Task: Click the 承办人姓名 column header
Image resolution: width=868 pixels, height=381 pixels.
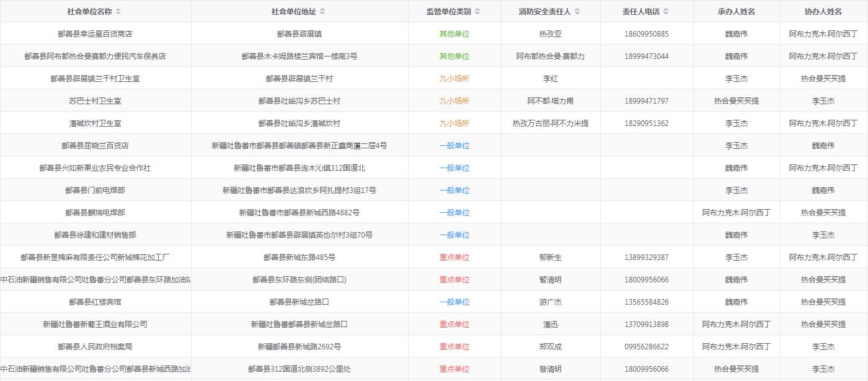Action: point(736,12)
